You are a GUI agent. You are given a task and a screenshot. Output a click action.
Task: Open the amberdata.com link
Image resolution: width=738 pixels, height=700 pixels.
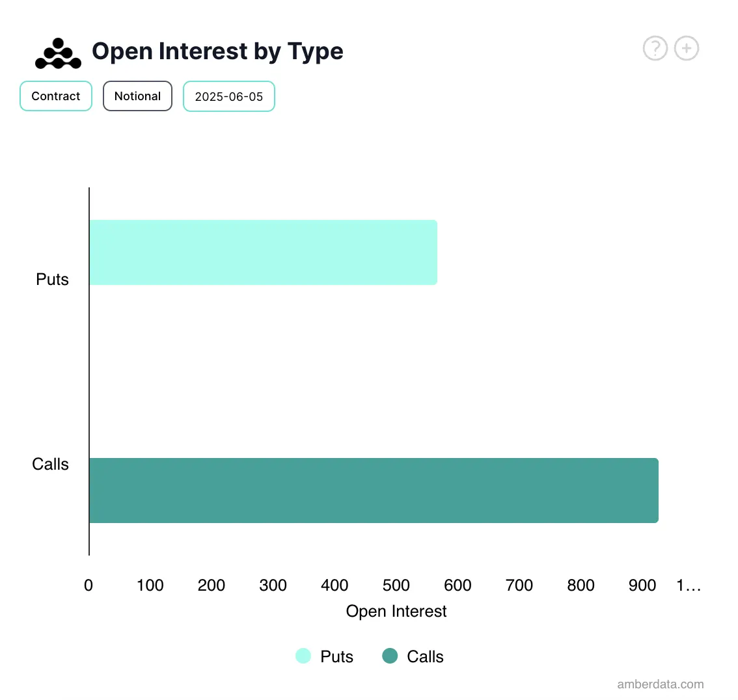tap(661, 684)
